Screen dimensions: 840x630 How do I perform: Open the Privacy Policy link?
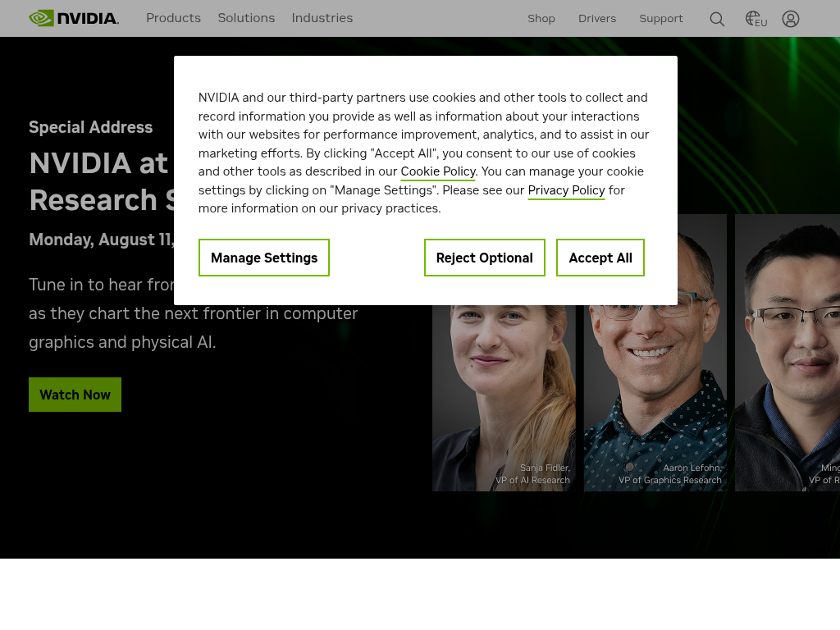click(x=566, y=190)
